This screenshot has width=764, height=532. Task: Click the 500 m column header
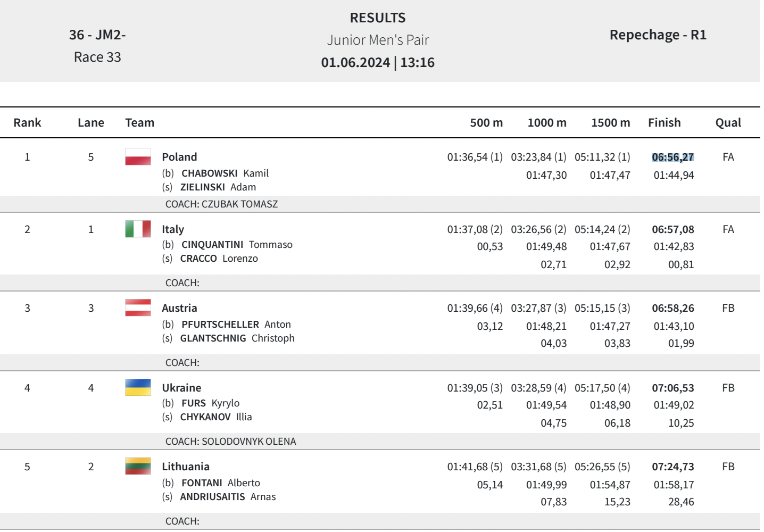click(486, 122)
